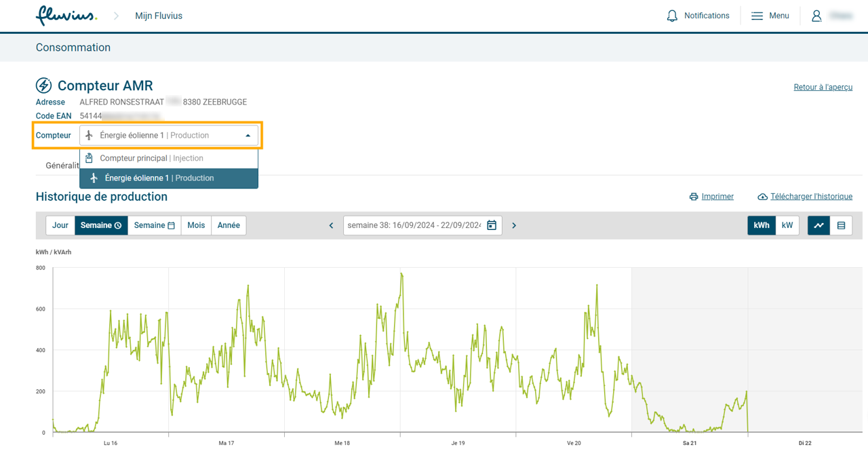
Task: Click Retour à l'aperçu link
Action: tap(823, 87)
